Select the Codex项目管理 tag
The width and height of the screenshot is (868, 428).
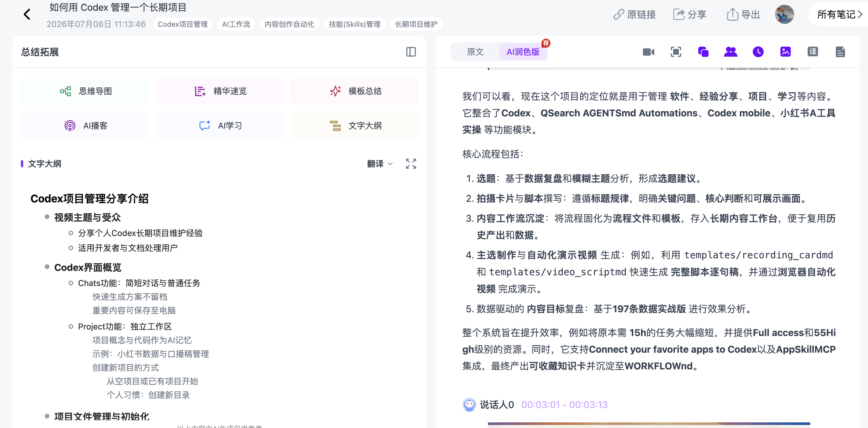tap(183, 24)
